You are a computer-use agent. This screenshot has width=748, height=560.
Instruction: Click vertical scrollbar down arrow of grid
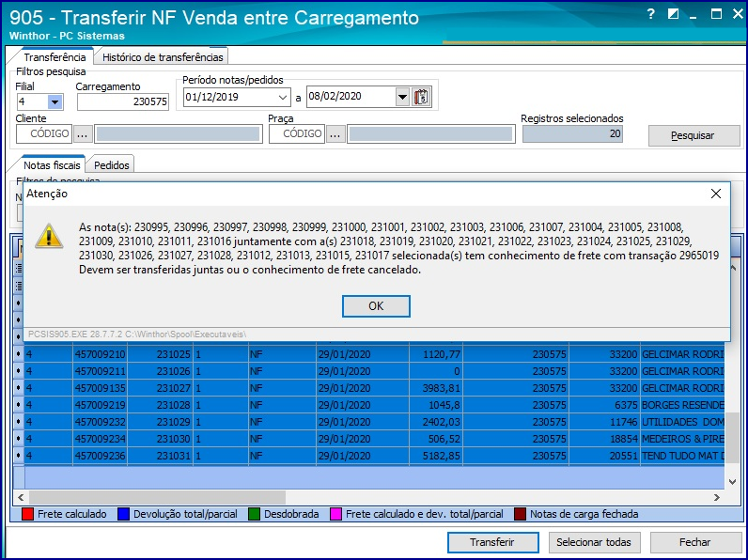coord(733,482)
